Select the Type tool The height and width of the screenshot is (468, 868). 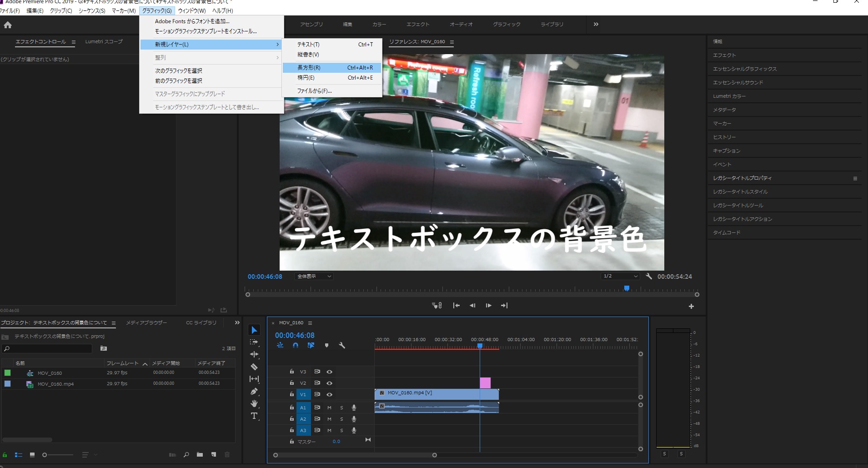254,416
